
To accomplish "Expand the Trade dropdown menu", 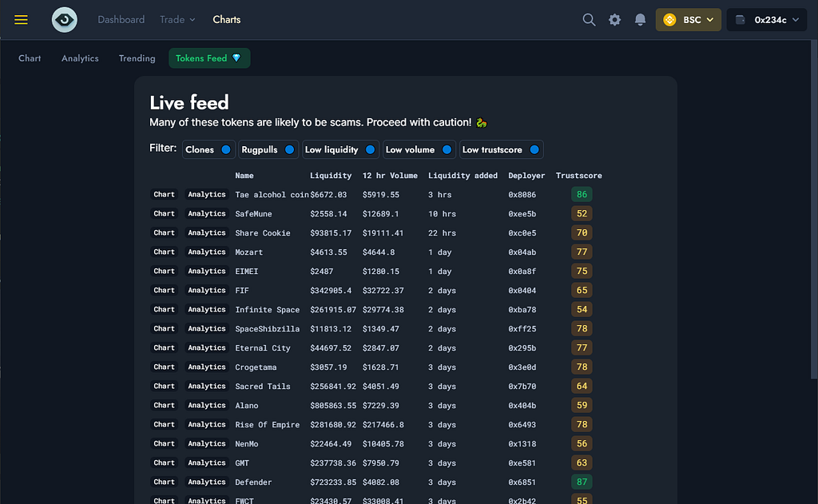I will click(177, 20).
